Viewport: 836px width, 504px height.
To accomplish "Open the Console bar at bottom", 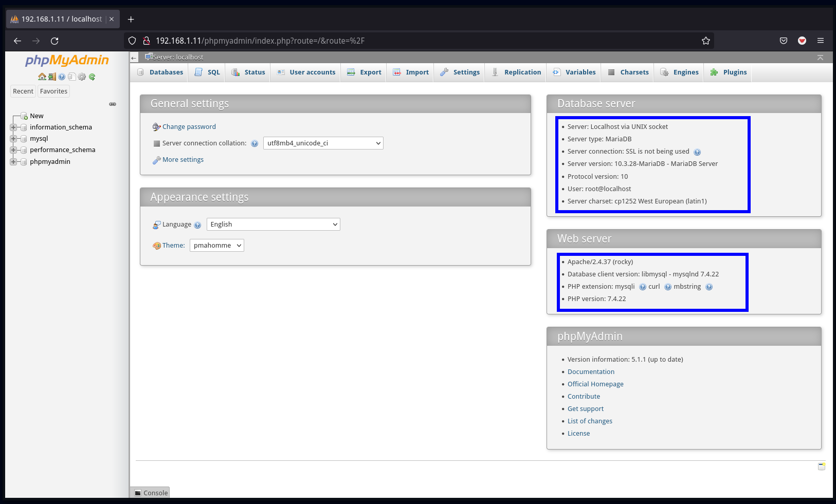I will tap(150, 493).
